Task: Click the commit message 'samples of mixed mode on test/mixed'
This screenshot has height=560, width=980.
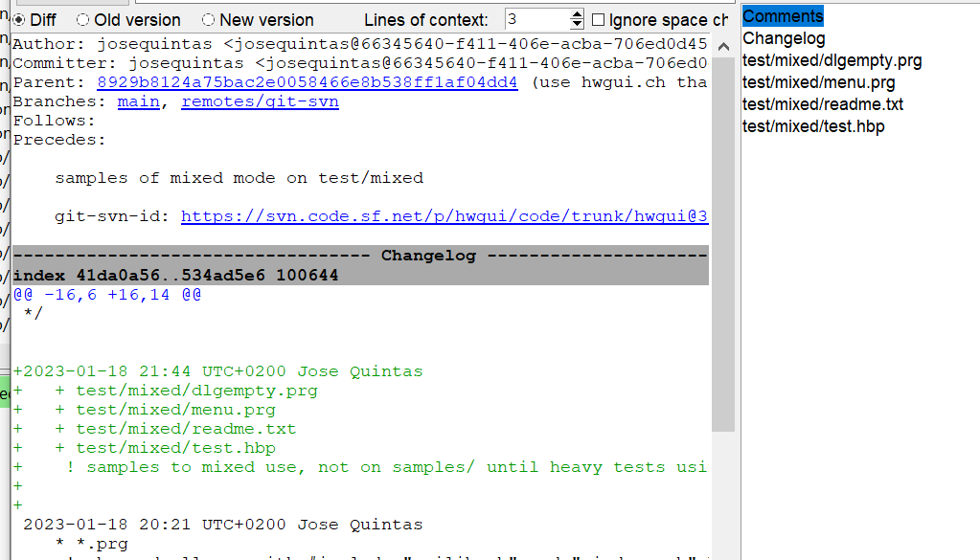Action: [239, 179]
